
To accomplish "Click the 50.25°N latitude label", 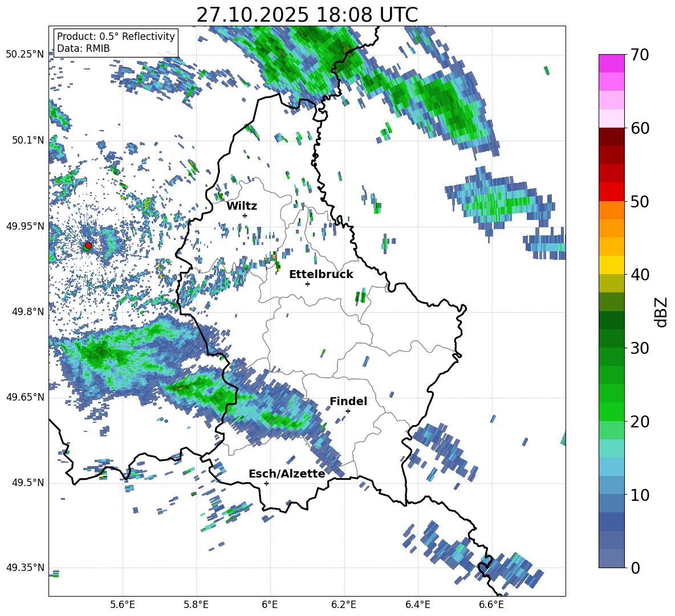I will tap(25, 55).
